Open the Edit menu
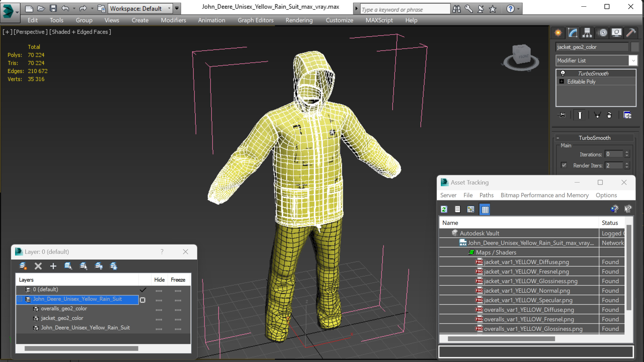644x362 pixels. coord(33,20)
